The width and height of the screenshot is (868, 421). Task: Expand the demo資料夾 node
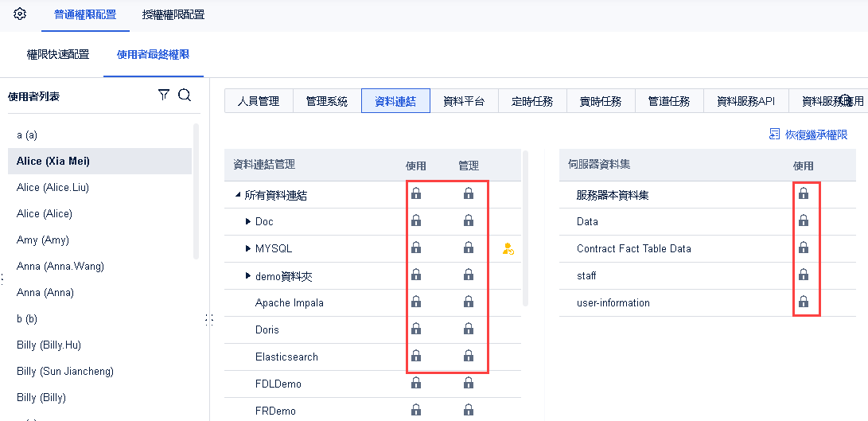(248, 276)
